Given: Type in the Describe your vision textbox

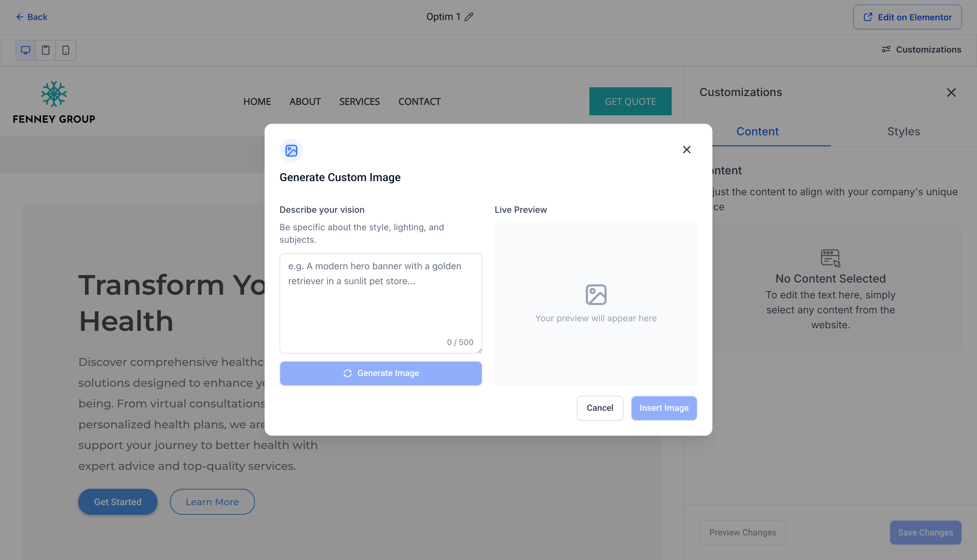Looking at the screenshot, I should click(381, 296).
